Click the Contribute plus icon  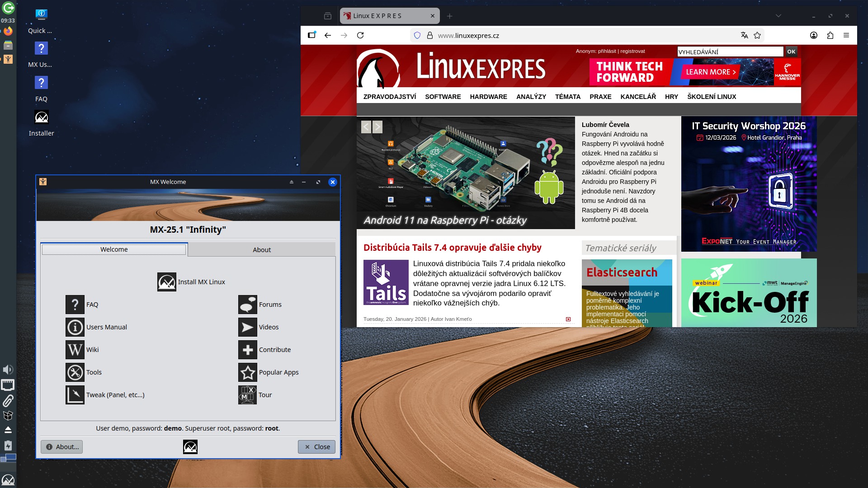coord(247,350)
